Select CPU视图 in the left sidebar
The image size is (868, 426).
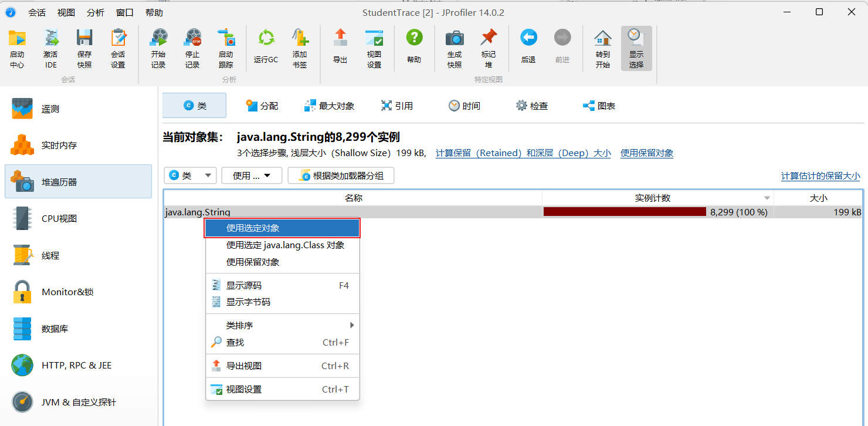pyautogui.click(x=59, y=218)
